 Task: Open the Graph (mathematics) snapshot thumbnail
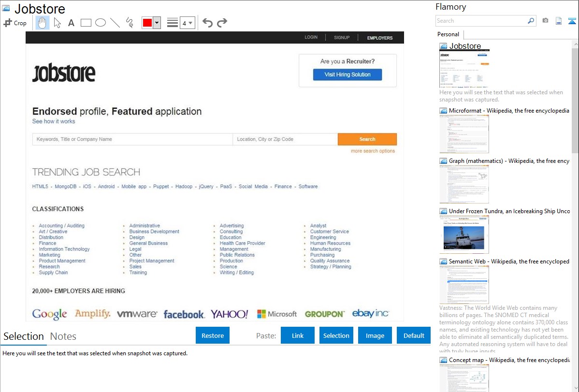(x=464, y=184)
